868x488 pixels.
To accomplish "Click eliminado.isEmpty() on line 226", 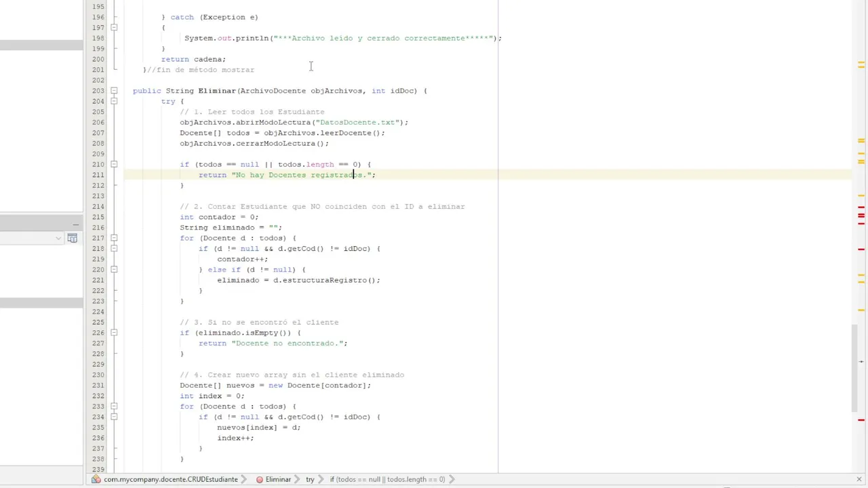I will 245,333.
